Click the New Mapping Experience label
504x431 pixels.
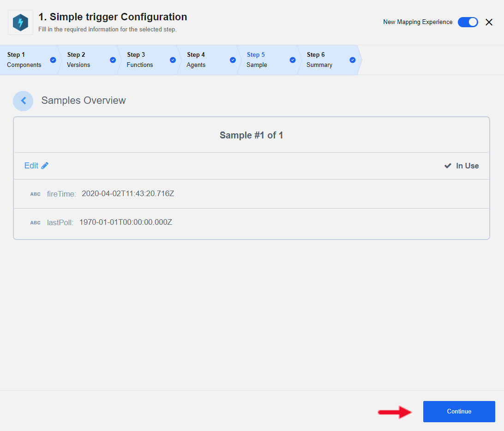coord(418,22)
